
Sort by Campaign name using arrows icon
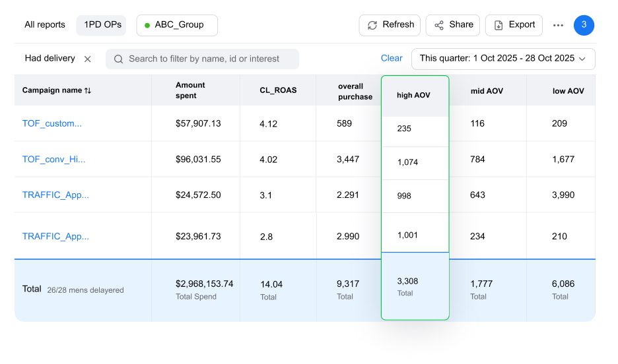88,90
